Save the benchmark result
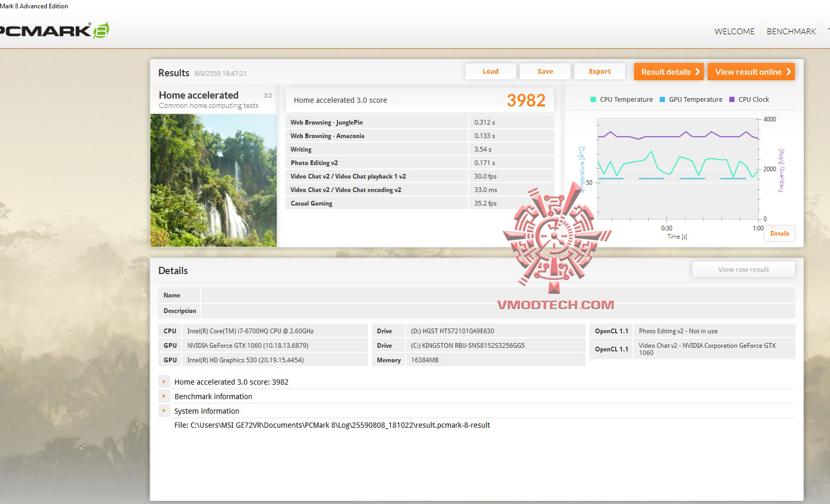Image resolution: width=830 pixels, height=504 pixels. pos(545,72)
